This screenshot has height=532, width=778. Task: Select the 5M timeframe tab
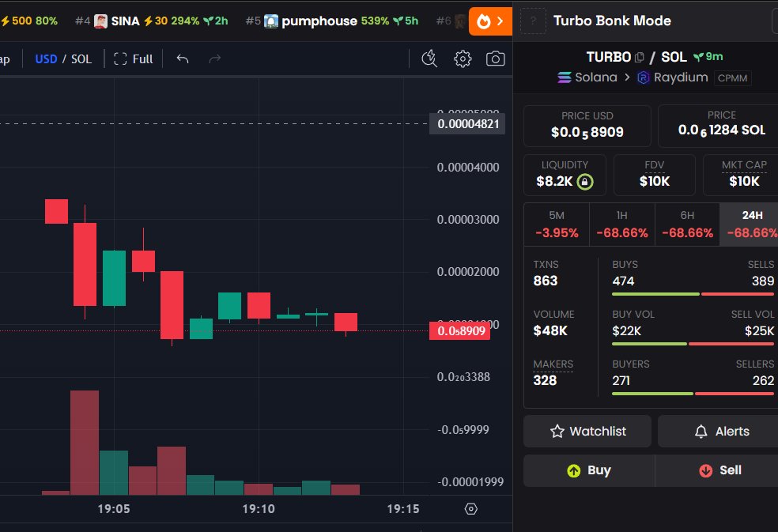[557, 224]
